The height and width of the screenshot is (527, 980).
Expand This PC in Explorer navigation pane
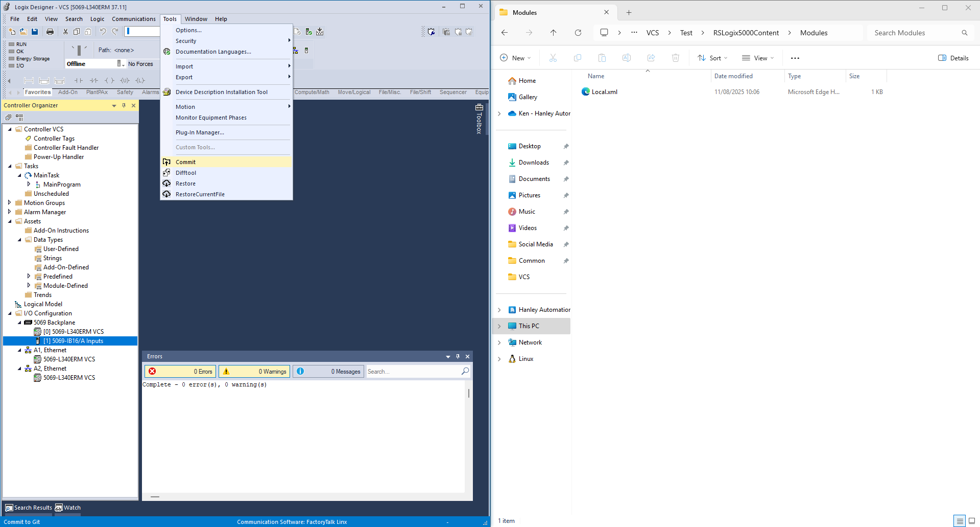click(x=499, y=326)
